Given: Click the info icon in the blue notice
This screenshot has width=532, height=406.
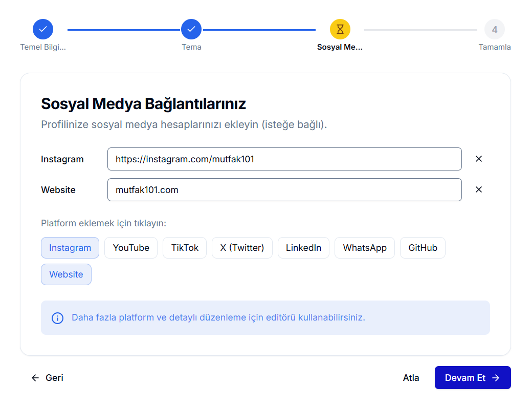Looking at the screenshot, I should click(x=58, y=318).
